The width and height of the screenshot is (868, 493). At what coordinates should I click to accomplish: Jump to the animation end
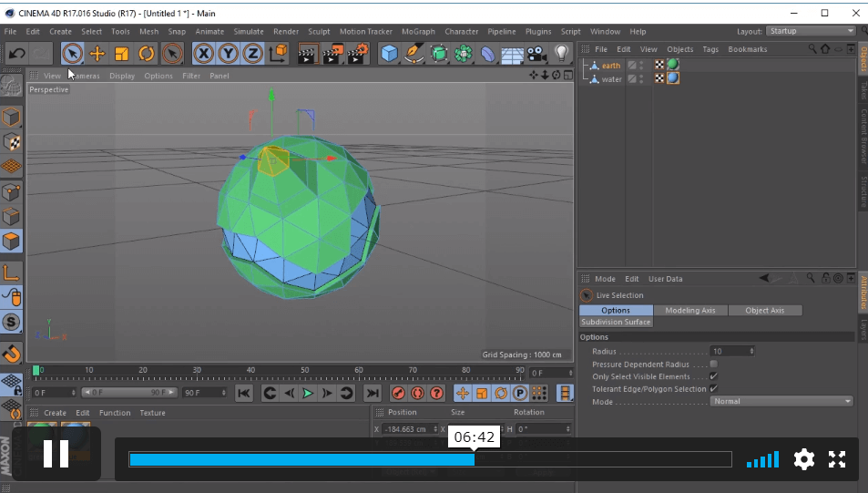(x=373, y=394)
